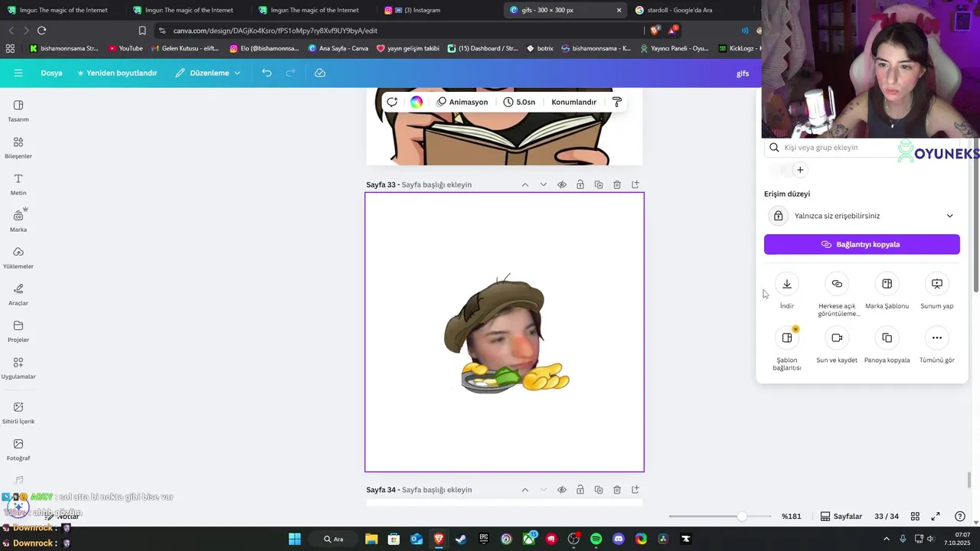The image size is (980, 551).
Task: Change the 5.0sn page duration
Action: point(519,102)
